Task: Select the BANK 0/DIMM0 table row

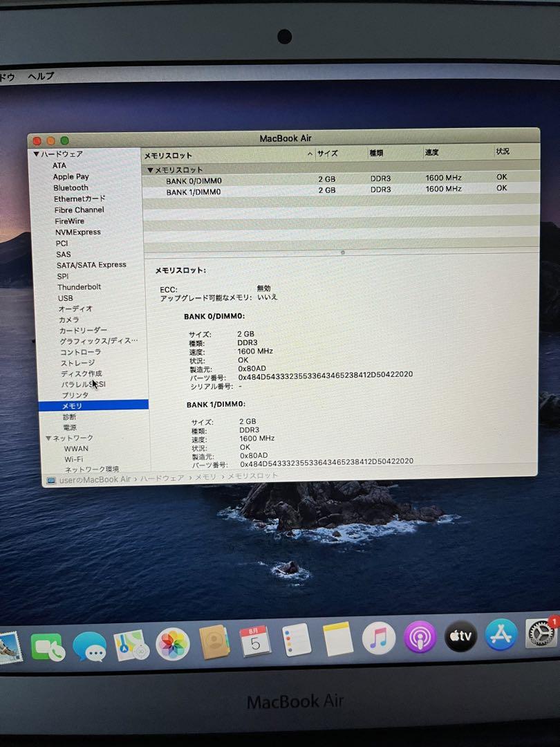Action: (x=340, y=179)
